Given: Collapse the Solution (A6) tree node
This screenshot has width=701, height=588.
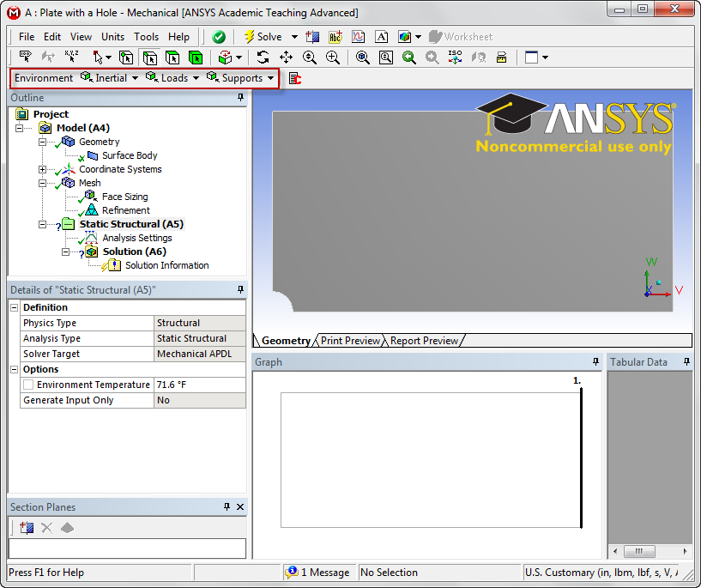Looking at the screenshot, I should coord(65,252).
